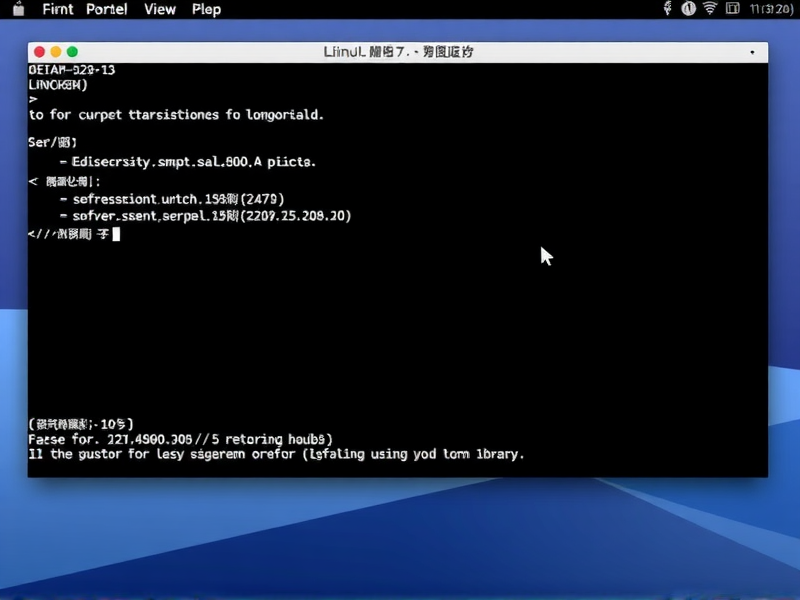Click the Wi-Fi status icon
The image size is (800, 600).
tap(711, 9)
